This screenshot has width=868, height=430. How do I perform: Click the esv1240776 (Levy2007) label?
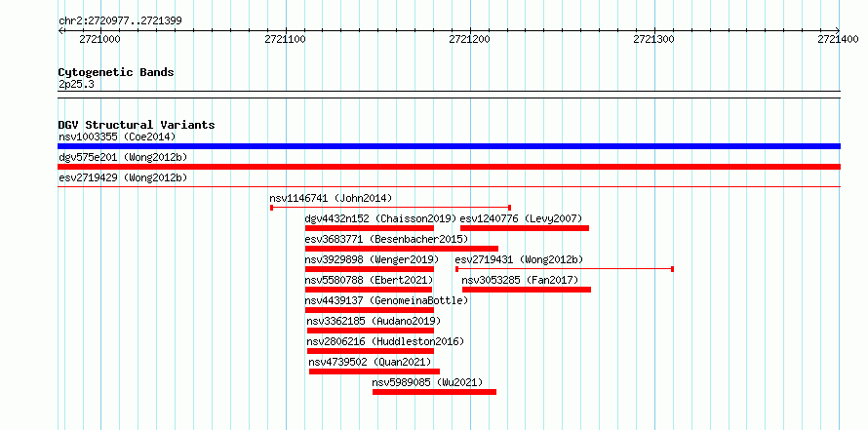click(522, 218)
